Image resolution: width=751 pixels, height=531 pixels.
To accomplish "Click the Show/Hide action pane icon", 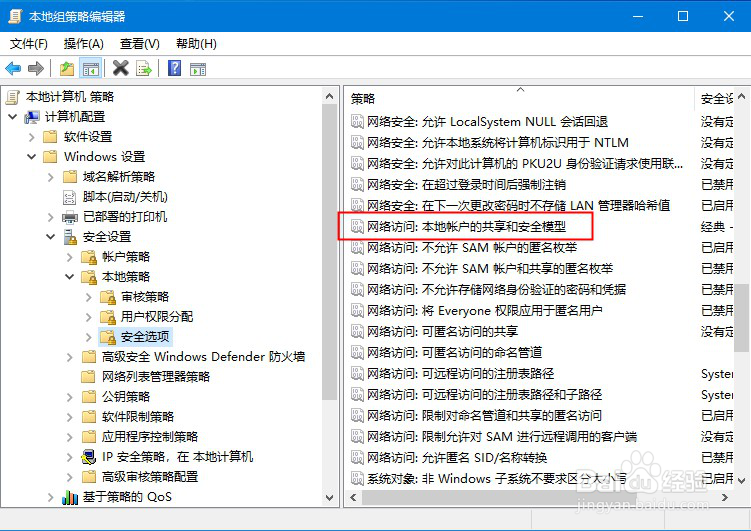I will 197,69.
